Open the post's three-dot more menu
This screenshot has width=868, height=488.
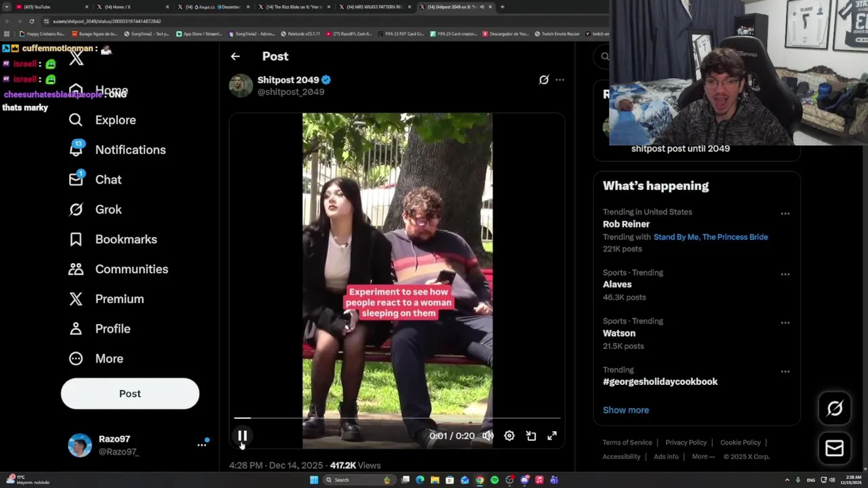[559, 80]
